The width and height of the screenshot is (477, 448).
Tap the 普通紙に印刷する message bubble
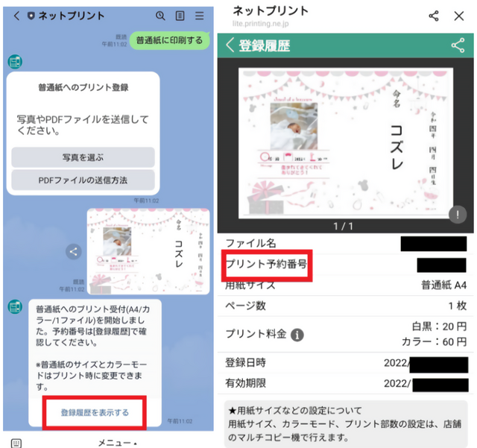[x=169, y=40]
